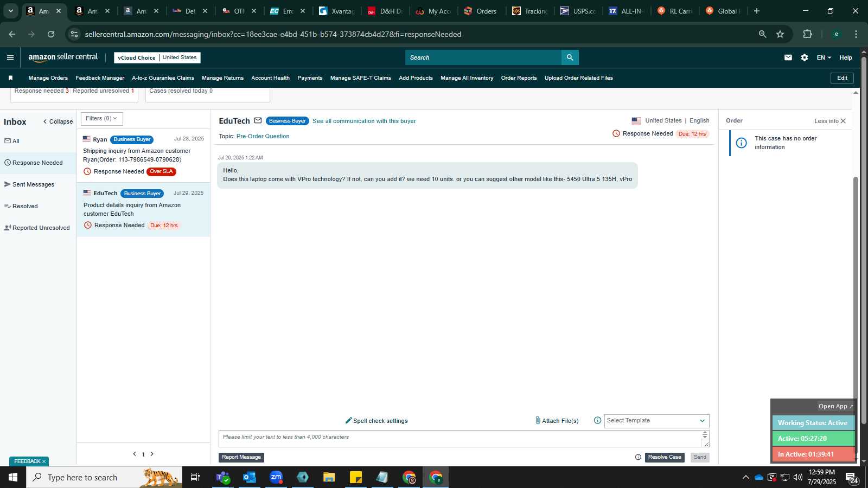Open File Explorer from the taskbar

pyautogui.click(x=329, y=477)
